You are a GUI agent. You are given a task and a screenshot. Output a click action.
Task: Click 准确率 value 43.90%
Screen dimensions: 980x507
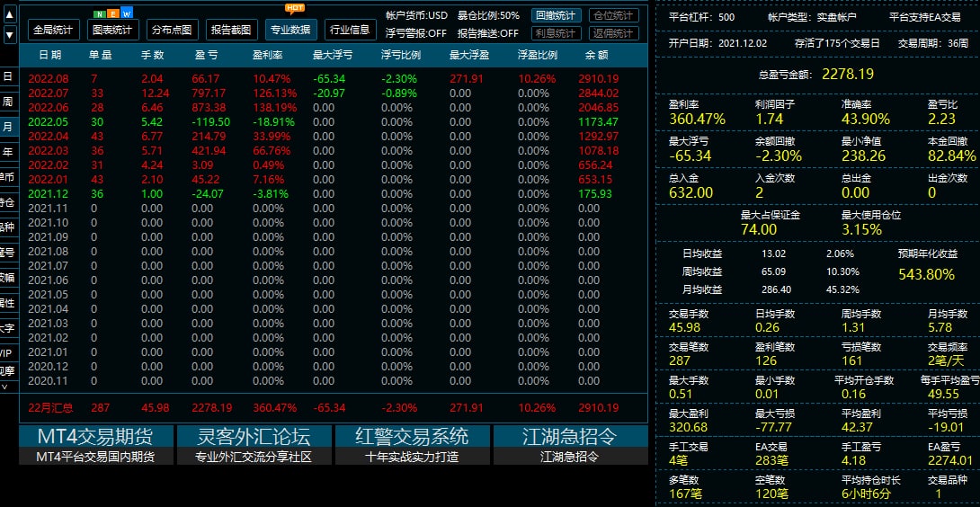point(866,119)
